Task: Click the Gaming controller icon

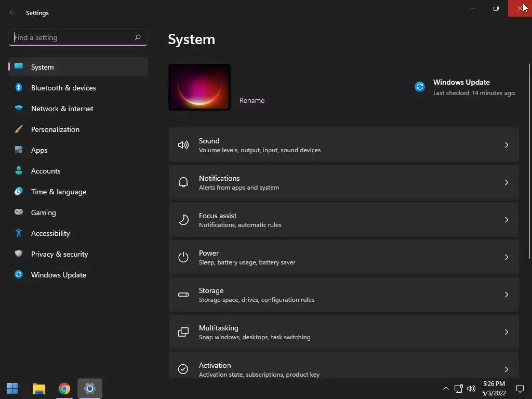Action: [19, 212]
